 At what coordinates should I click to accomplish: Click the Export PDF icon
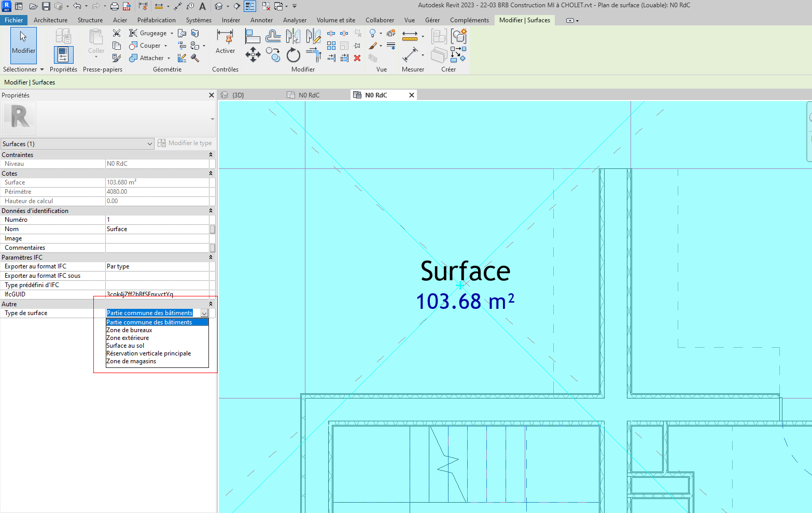click(x=127, y=6)
